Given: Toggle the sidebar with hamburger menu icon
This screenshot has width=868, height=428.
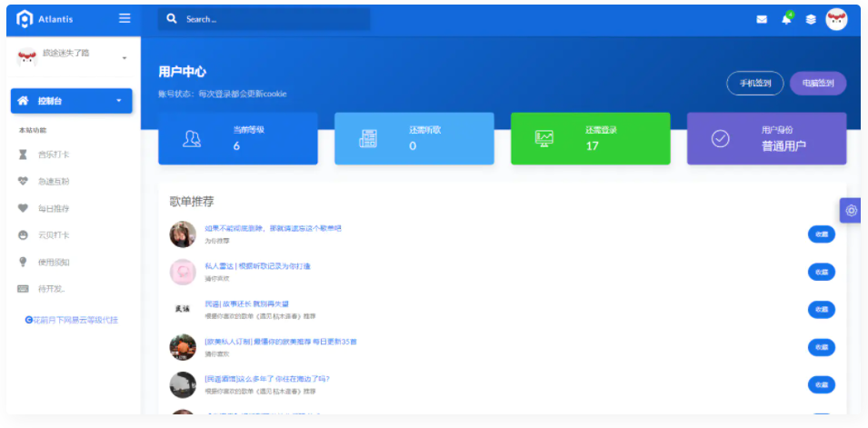Looking at the screenshot, I should click(x=125, y=19).
